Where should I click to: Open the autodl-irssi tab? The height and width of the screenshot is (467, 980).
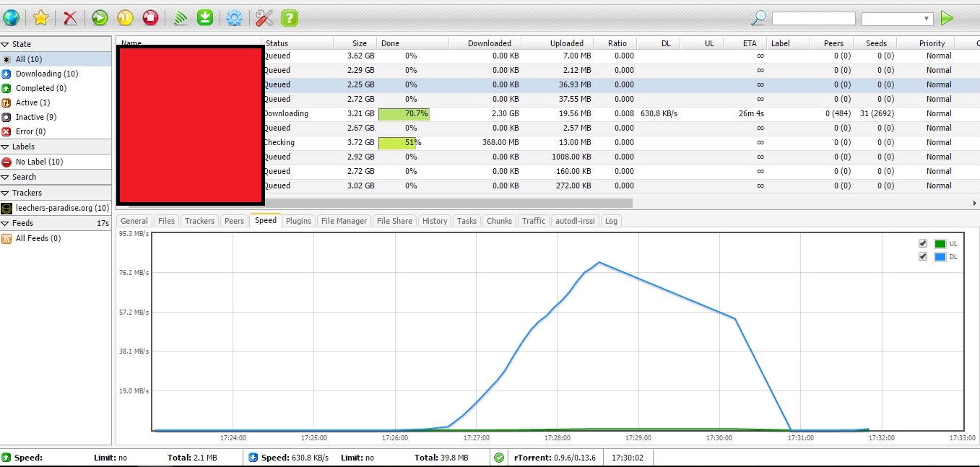coord(575,221)
